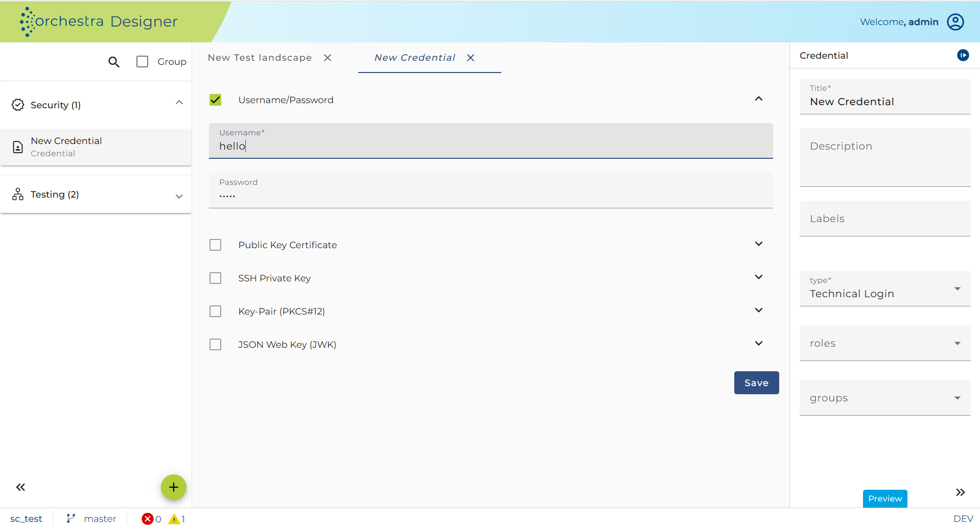Click the search magnifier icon
This screenshot has height=527, width=980.
click(x=114, y=62)
